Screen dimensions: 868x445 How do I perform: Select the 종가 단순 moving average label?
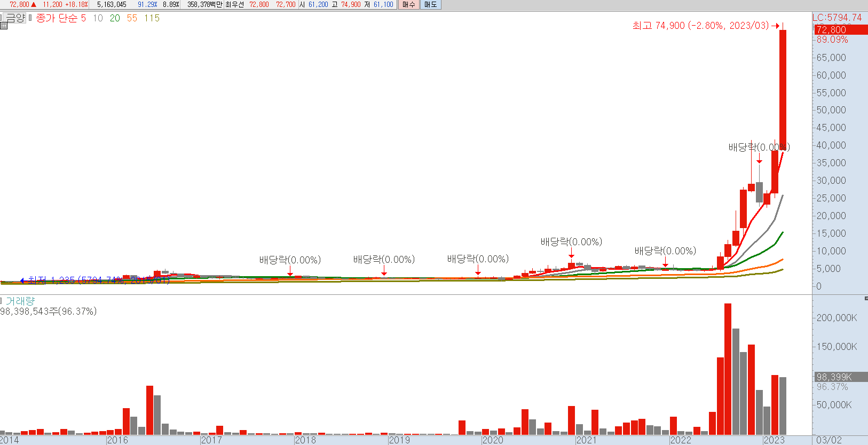click(57, 18)
